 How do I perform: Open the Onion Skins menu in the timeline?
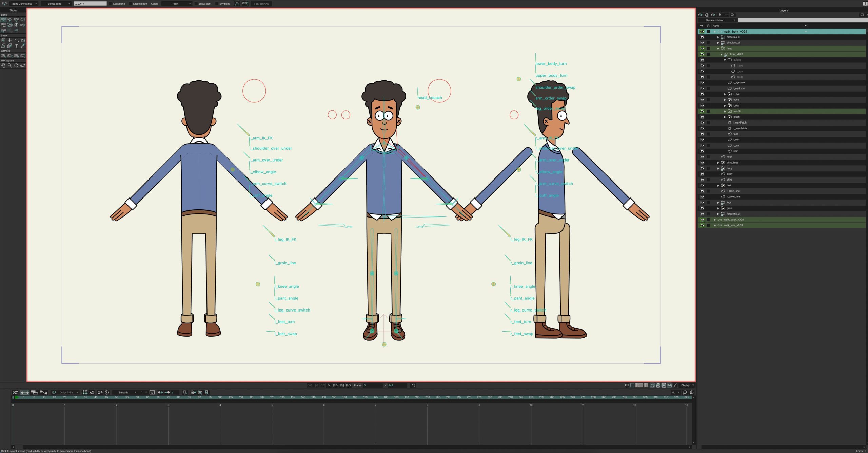68,392
